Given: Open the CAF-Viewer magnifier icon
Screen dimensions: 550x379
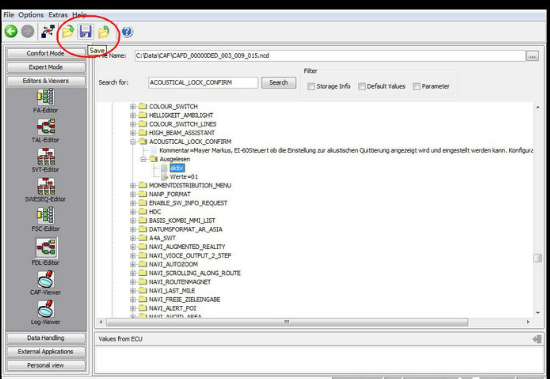Looking at the screenshot, I should pos(46,279).
